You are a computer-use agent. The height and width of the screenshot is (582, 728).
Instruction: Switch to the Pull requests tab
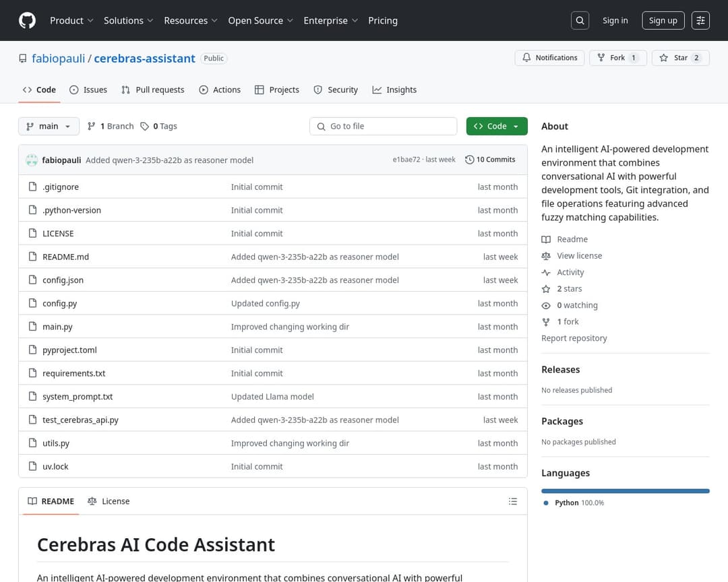[x=153, y=90]
